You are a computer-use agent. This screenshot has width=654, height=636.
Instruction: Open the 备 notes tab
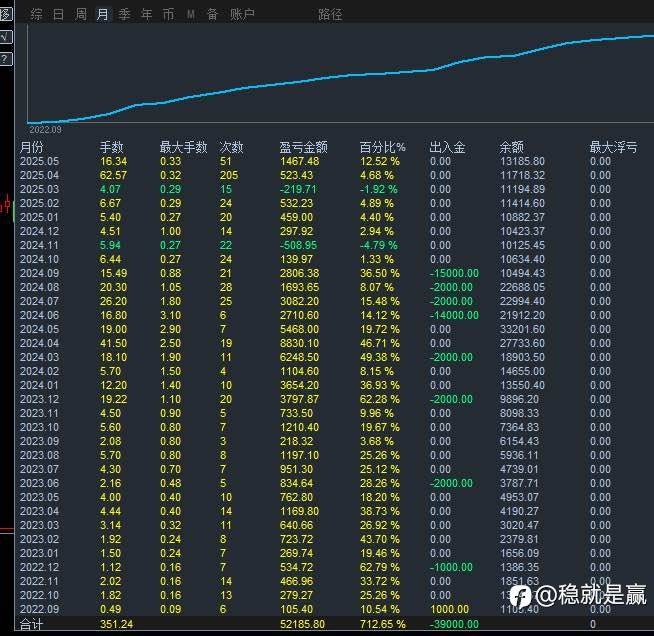click(x=212, y=15)
